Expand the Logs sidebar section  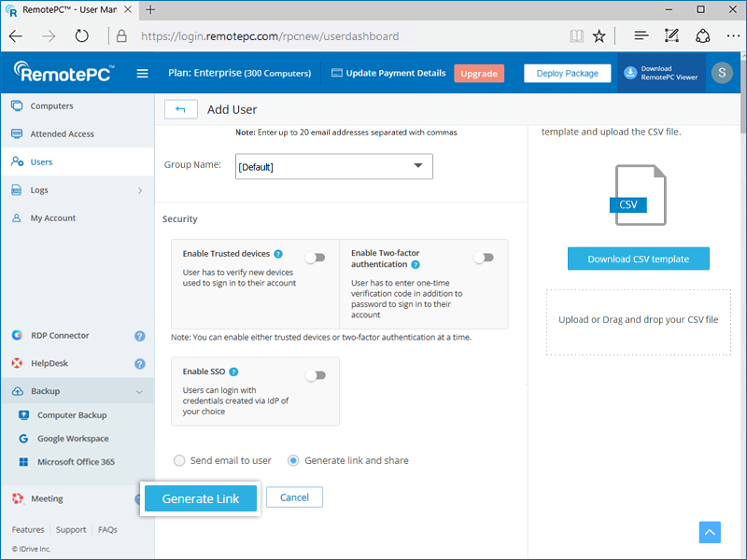pyautogui.click(x=139, y=190)
